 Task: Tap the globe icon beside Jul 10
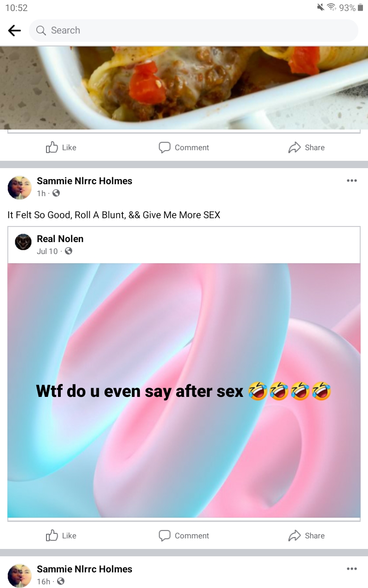point(69,251)
